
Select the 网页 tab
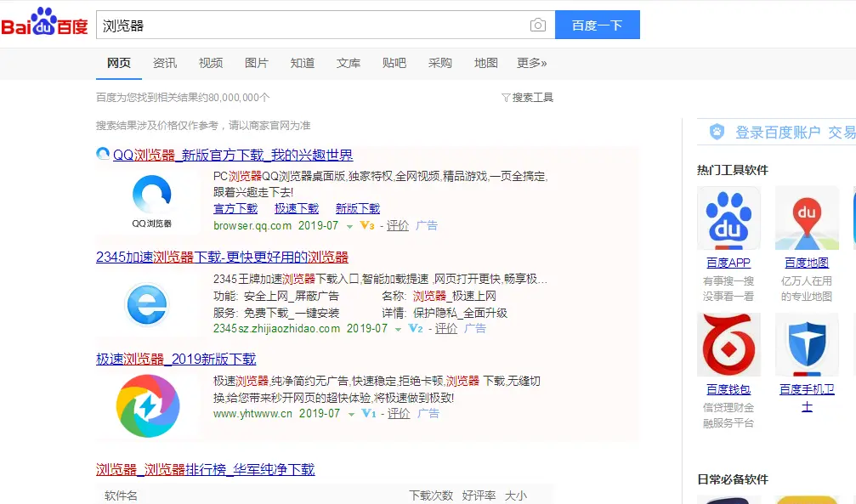[x=118, y=63]
